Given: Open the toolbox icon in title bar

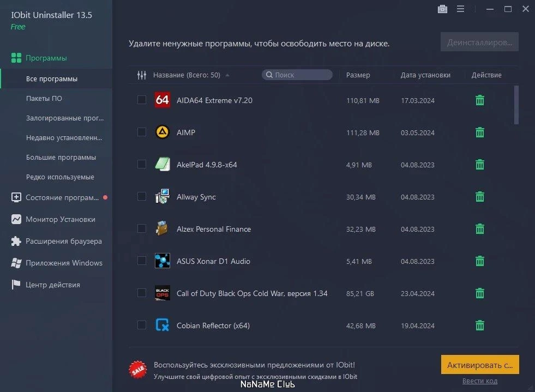Looking at the screenshot, I should pos(442,9).
